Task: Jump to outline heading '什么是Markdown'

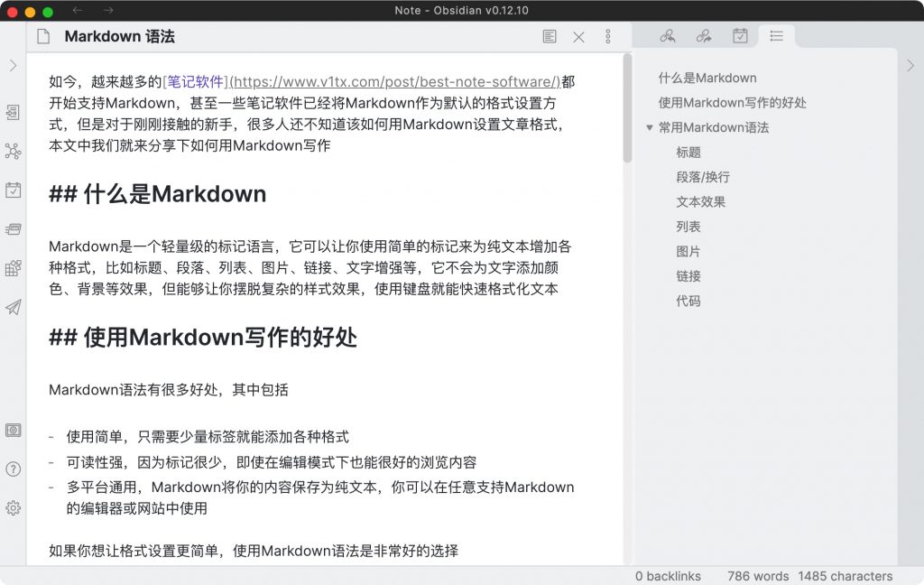Action: pyautogui.click(x=707, y=78)
